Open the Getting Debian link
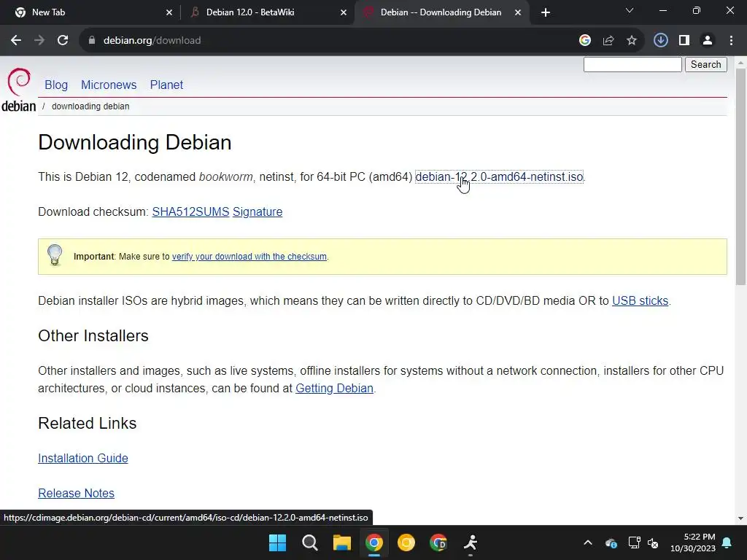Viewport: 747px width, 560px height. pos(334,388)
